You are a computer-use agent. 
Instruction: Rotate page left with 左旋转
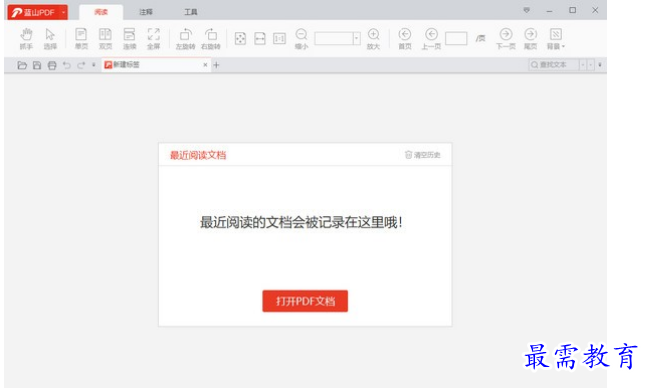185,39
